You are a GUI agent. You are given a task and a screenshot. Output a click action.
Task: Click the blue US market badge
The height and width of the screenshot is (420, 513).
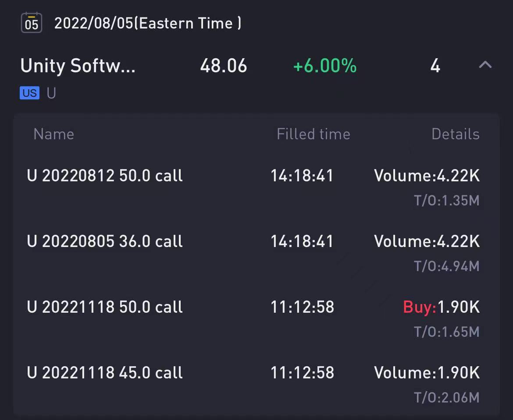(x=29, y=93)
